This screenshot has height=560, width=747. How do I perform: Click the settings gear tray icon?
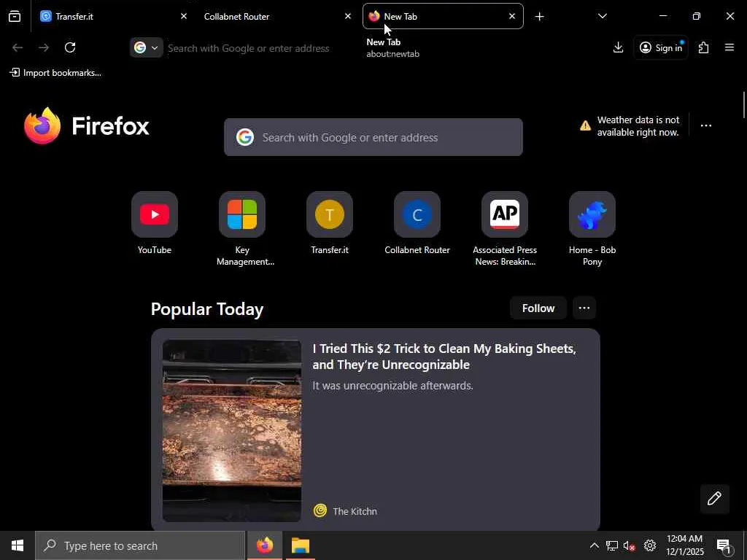click(650, 545)
